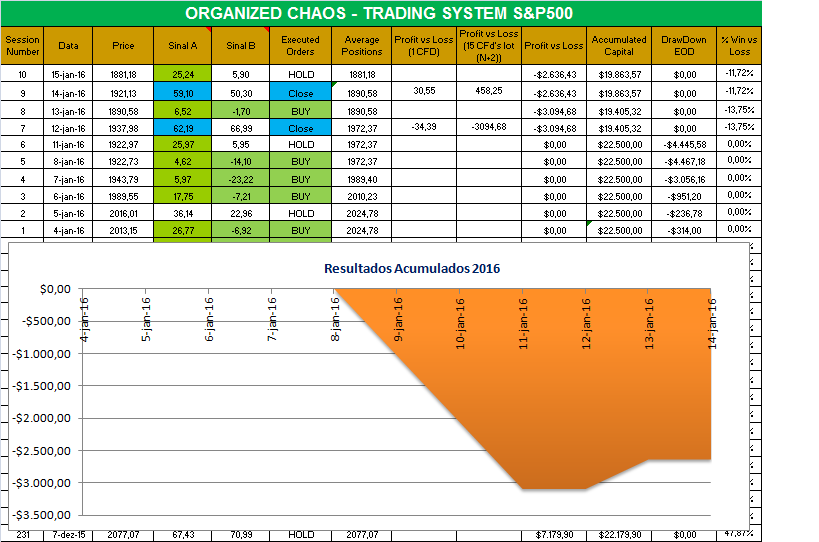Click Sinal B value 66,99
This screenshot has width=819, height=542.
point(240,128)
